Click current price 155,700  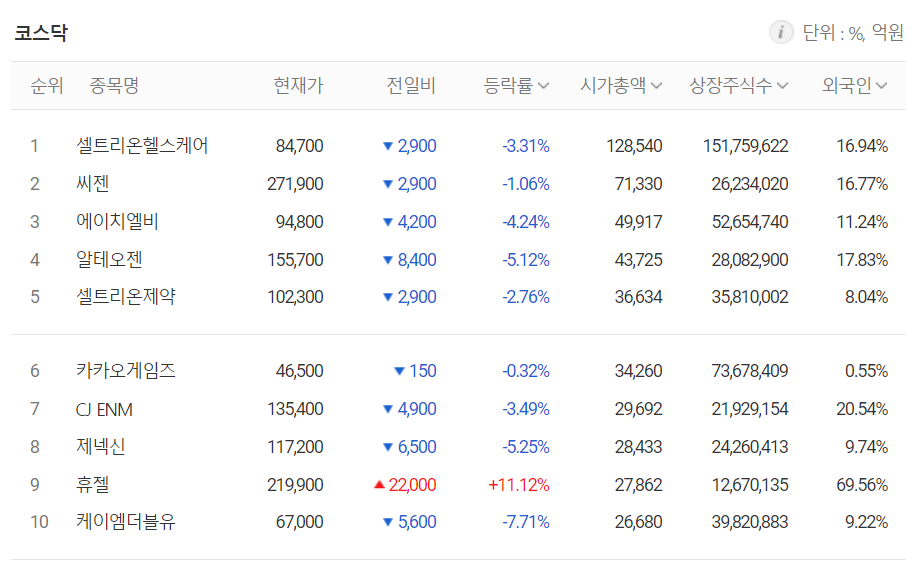pyautogui.click(x=296, y=260)
